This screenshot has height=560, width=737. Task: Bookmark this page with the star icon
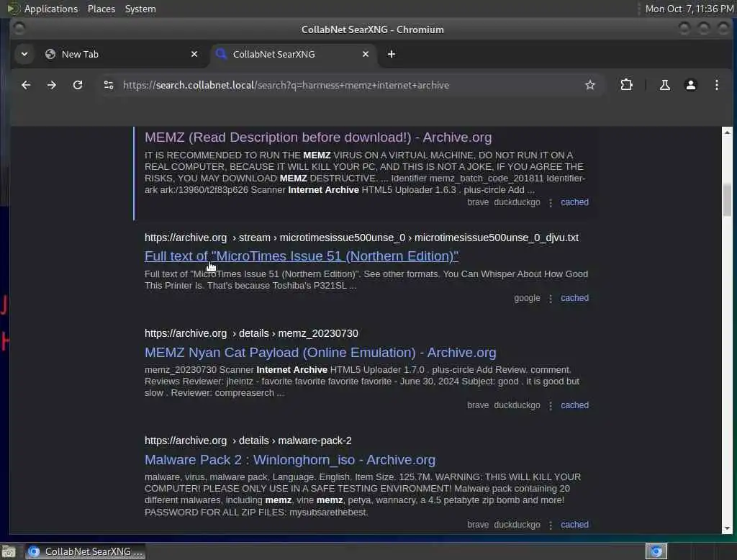(590, 85)
